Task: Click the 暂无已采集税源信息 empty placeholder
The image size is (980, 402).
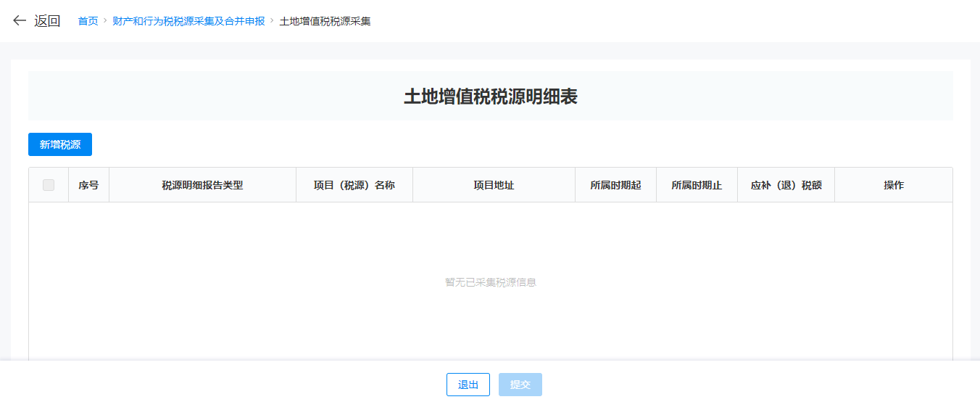Action: point(490,282)
